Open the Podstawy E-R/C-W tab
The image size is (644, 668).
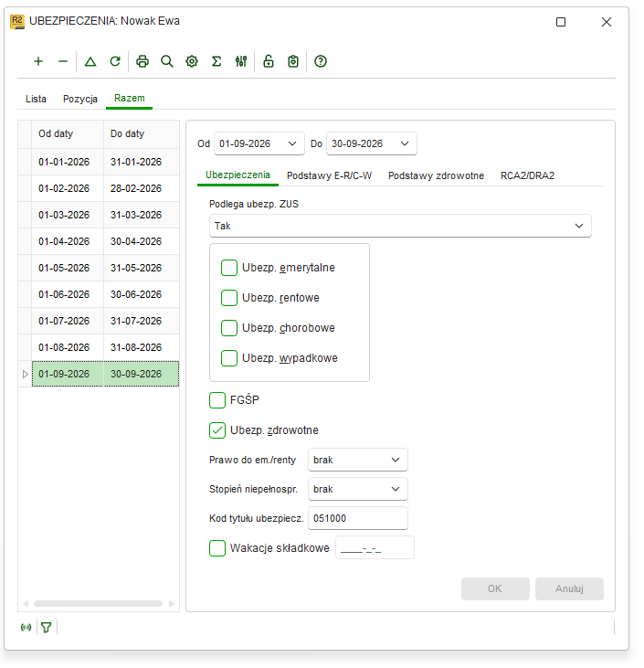tap(329, 175)
